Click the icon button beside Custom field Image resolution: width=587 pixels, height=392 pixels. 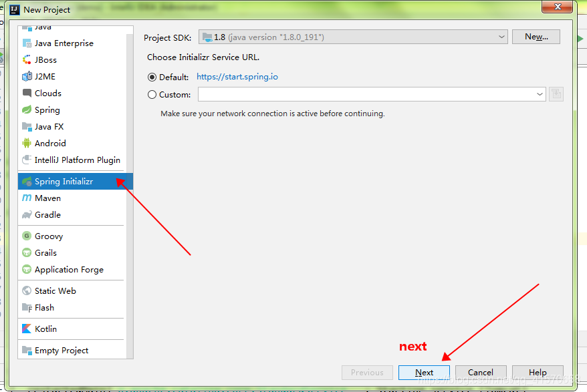click(556, 94)
